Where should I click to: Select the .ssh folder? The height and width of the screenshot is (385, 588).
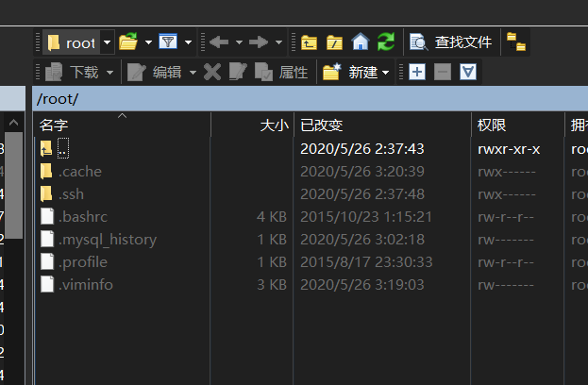[x=311, y=193]
